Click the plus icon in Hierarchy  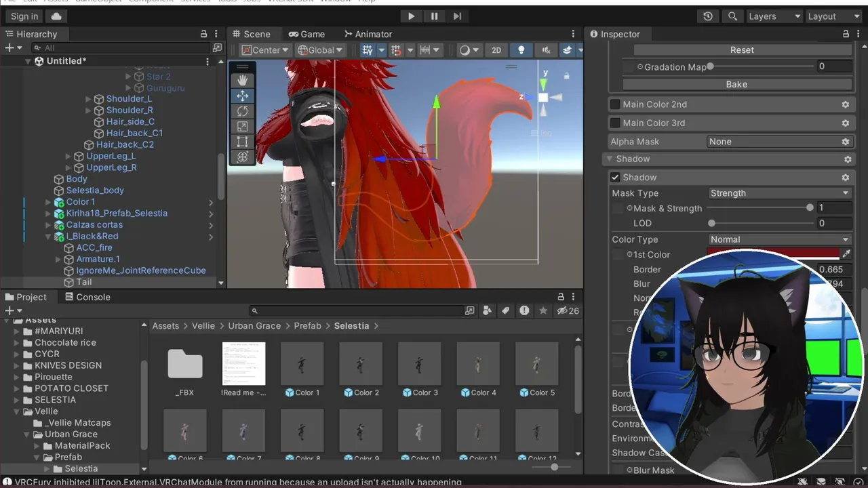click(x=9, y=47)
